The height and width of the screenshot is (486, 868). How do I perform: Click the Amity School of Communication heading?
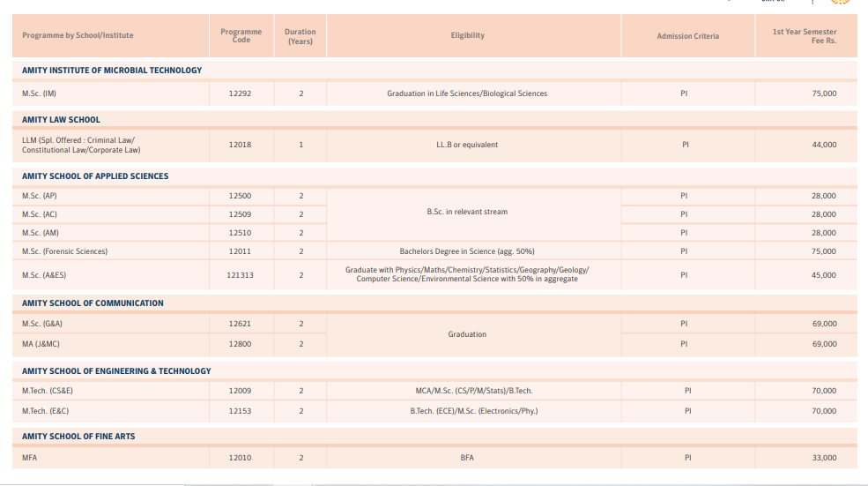[x=93, y=303]
